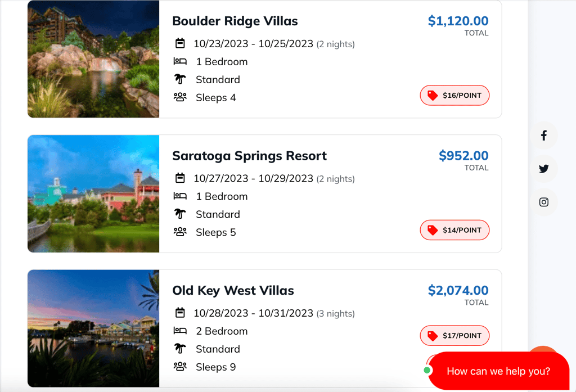Click the Old Key West Villas sunset photo

coord(93,328)
